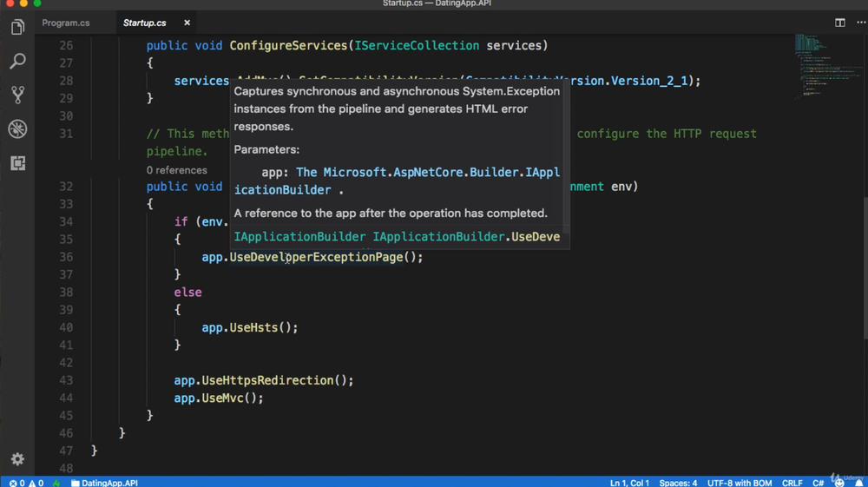
Task: Click the 'Parameters:' text in hover tooltip
Action: pos(266,149)
